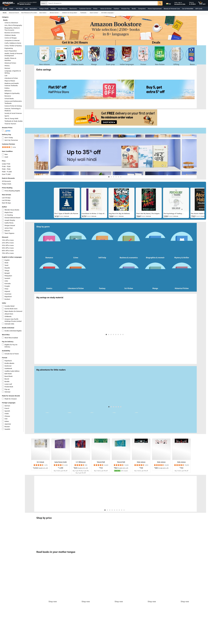Screen dimensions: 208x644
Task: Open the Flat 50% off Half Price Store banner
Action: pos(85,90)
